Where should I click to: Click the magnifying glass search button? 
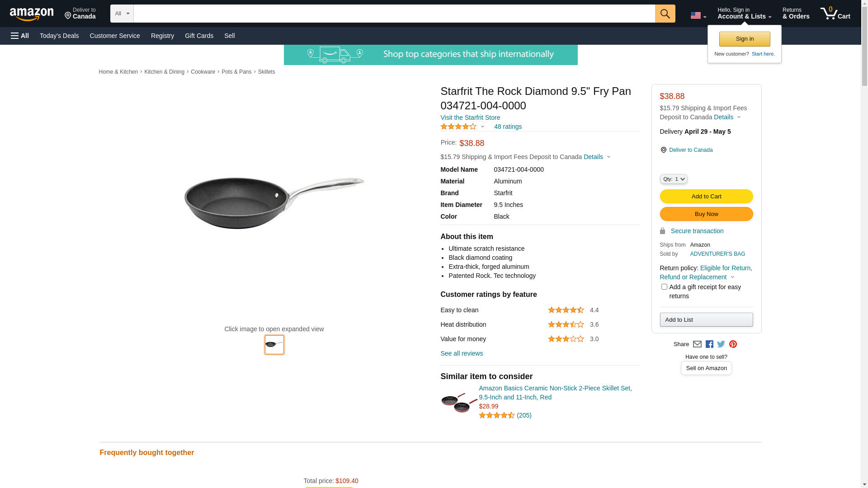665,14
